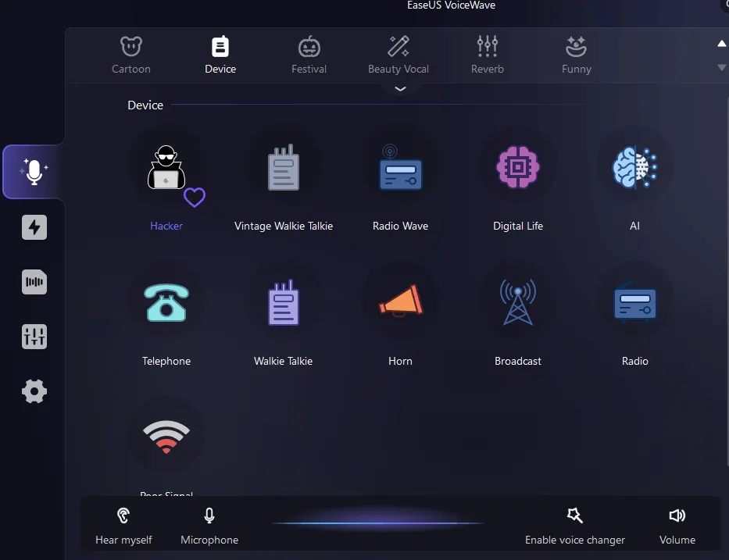Toggle the Microphone on or off

point(209,525)
